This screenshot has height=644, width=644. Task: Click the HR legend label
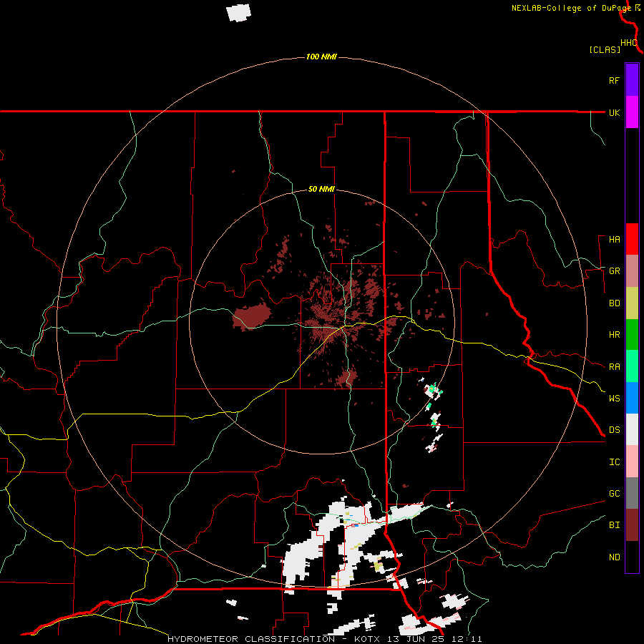pyautogui.click(x=614, y=335)
